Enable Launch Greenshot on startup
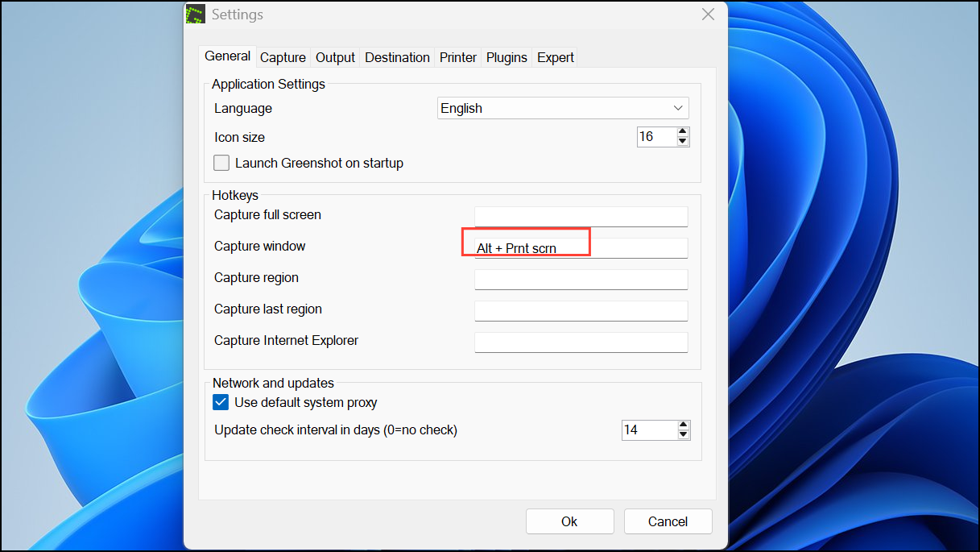980x552 pixels. (x=221, y=163)
